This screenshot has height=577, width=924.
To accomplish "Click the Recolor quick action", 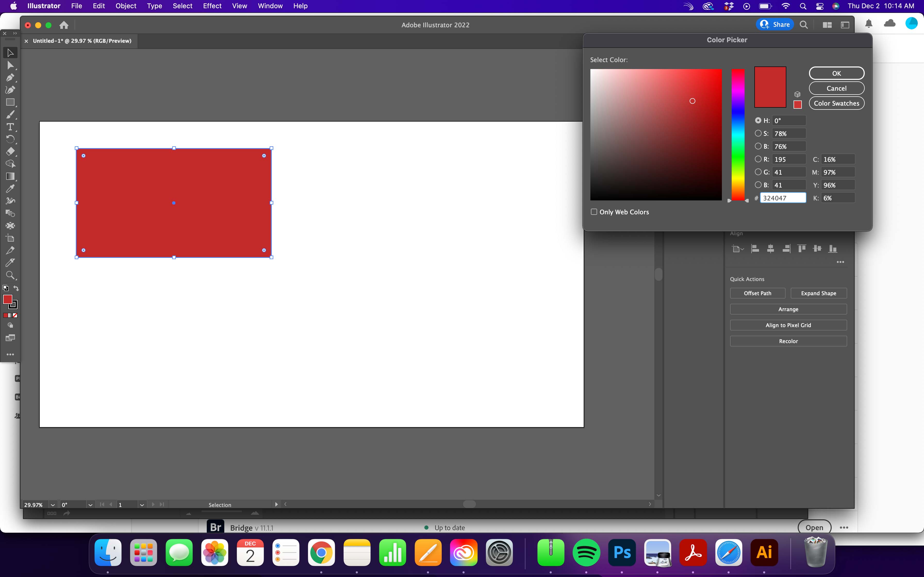I will pyautogui.click(x=788, y=341).
